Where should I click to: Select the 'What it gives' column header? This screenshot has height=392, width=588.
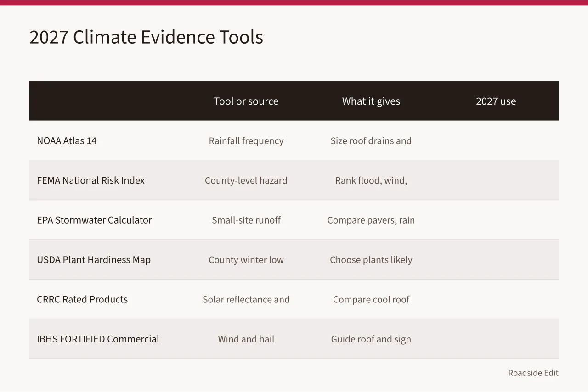[x=371, y=101]
